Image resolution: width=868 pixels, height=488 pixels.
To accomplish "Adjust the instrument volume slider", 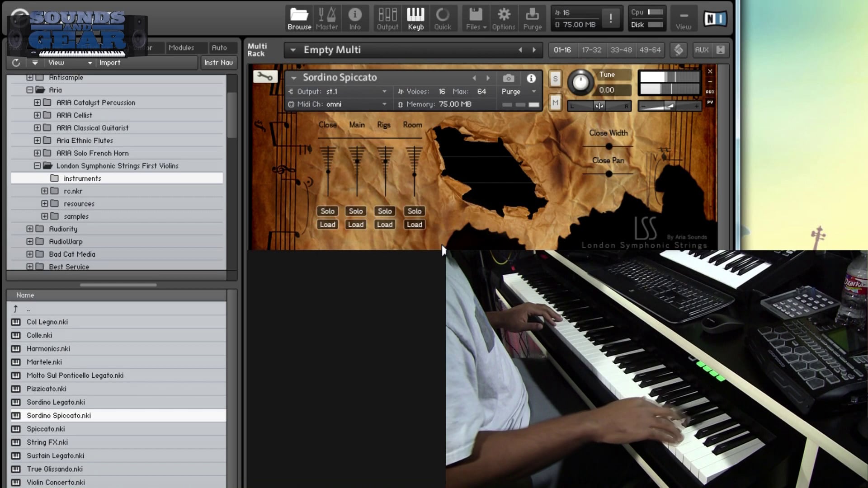I will [669, 106].
